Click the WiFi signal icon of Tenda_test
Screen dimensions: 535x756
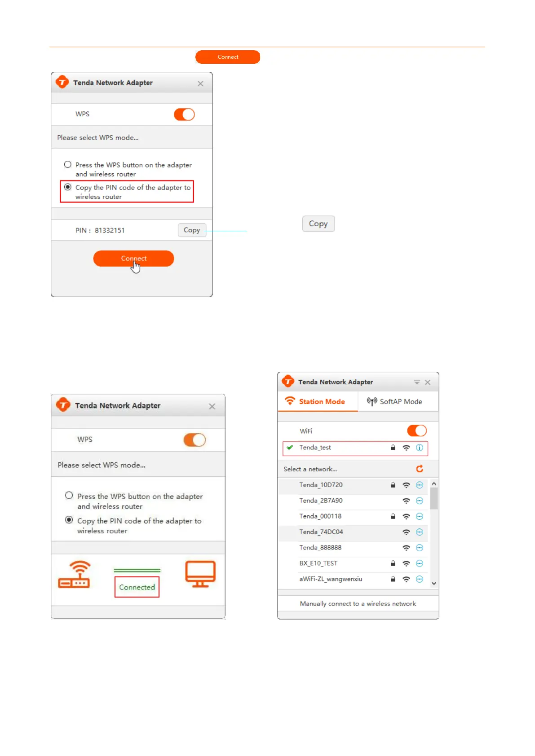(x=406, y=448)
